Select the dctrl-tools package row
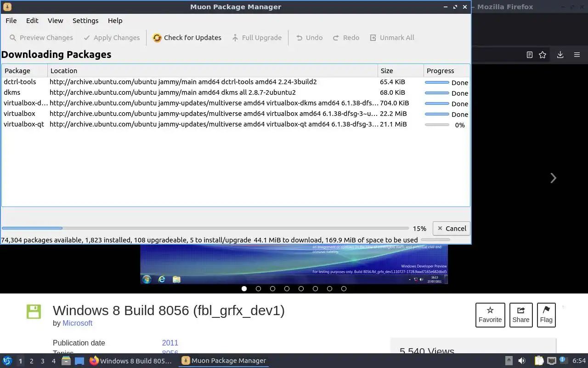Viewport: 588px width, 368px height. point(236,82)
